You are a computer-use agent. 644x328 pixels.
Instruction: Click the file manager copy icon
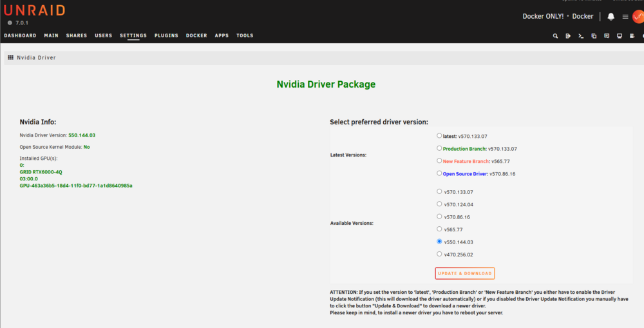[594, 36]
